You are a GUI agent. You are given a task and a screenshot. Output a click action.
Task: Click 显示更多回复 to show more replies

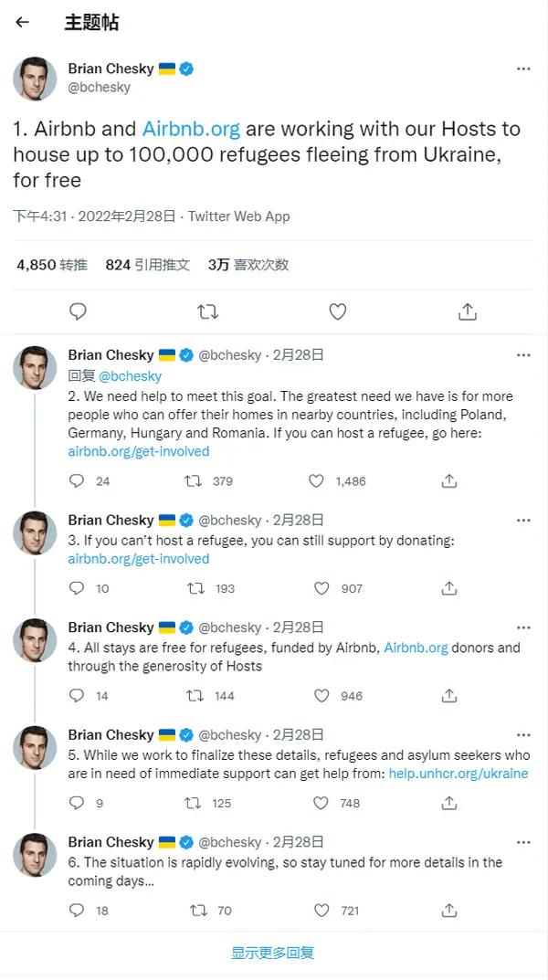272,953
